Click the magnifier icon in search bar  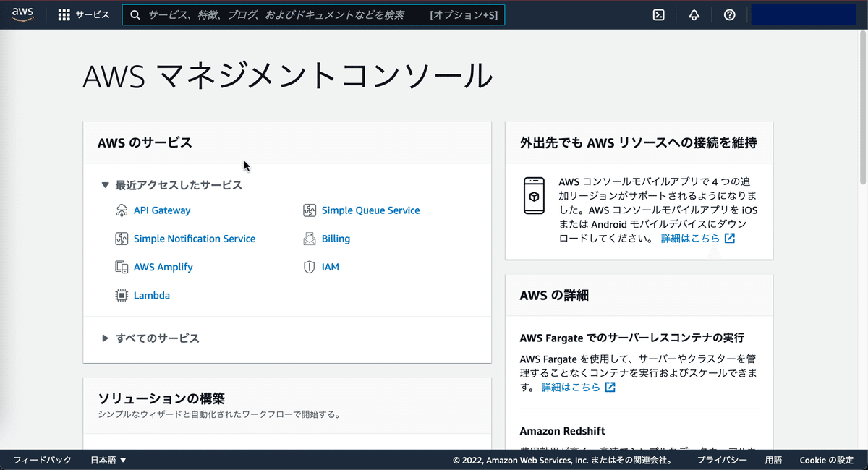(x=135, y=14)
